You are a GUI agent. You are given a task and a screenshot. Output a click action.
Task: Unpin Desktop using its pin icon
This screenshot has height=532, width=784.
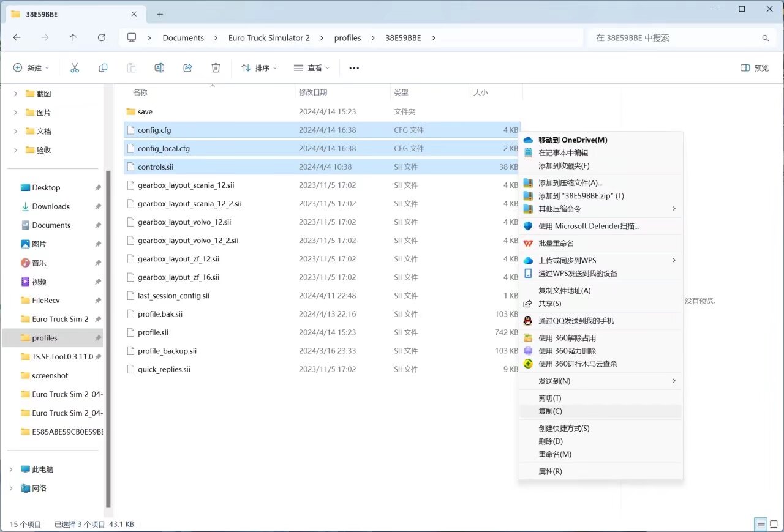pos(98,188)
